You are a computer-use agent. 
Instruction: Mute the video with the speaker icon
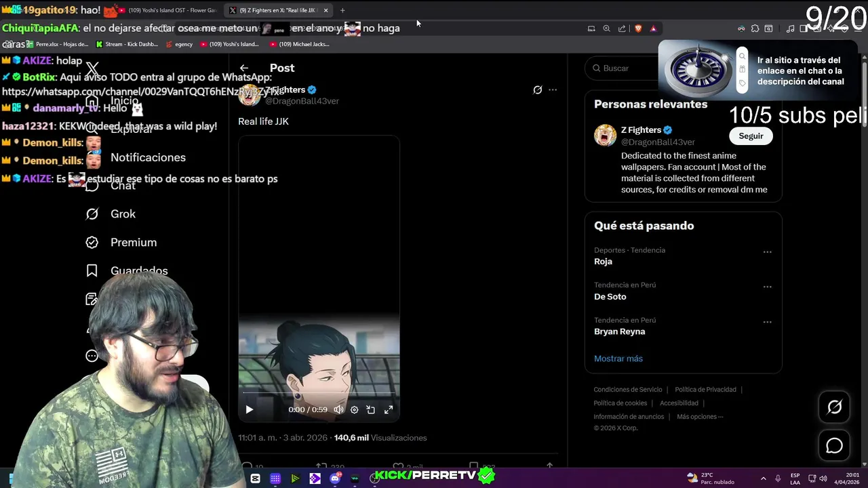[338, 409]
